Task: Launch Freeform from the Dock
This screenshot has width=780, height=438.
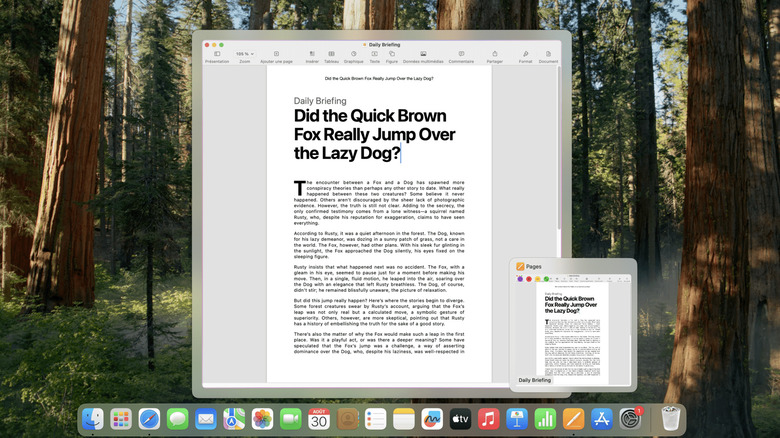Action: point(432,419)
